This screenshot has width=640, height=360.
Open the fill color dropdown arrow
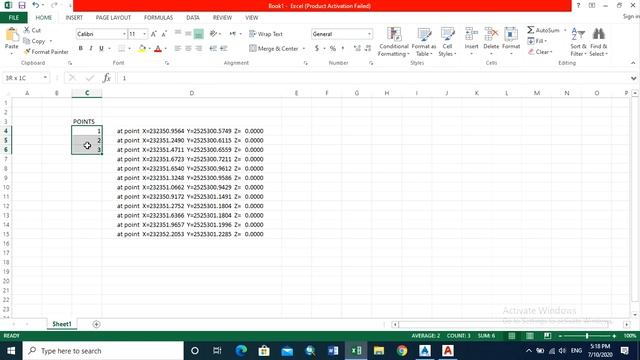[x=149, y=49]
